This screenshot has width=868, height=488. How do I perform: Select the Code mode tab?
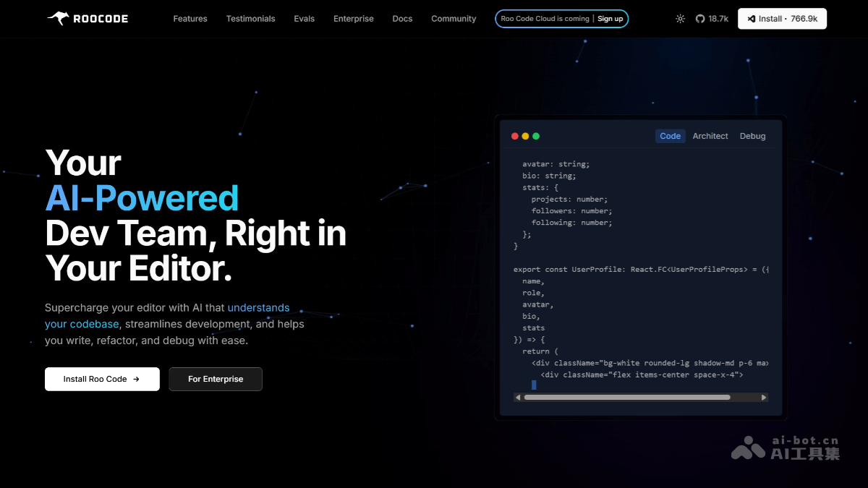pyautogui.click(x=670, y=136)
